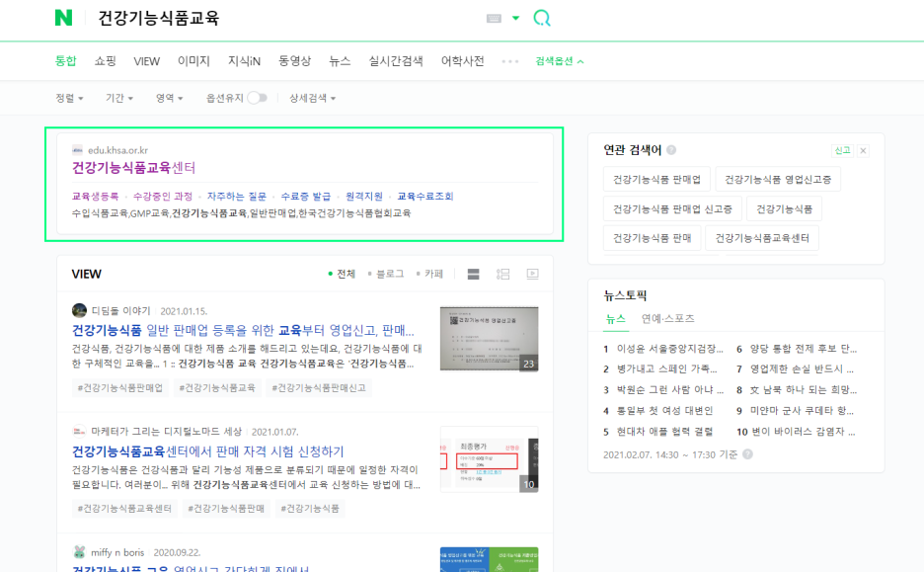924x572 pixels.
Task: Open the post 일반 판매업 등록을 위한 교육부터
Action: pos(243,330)
